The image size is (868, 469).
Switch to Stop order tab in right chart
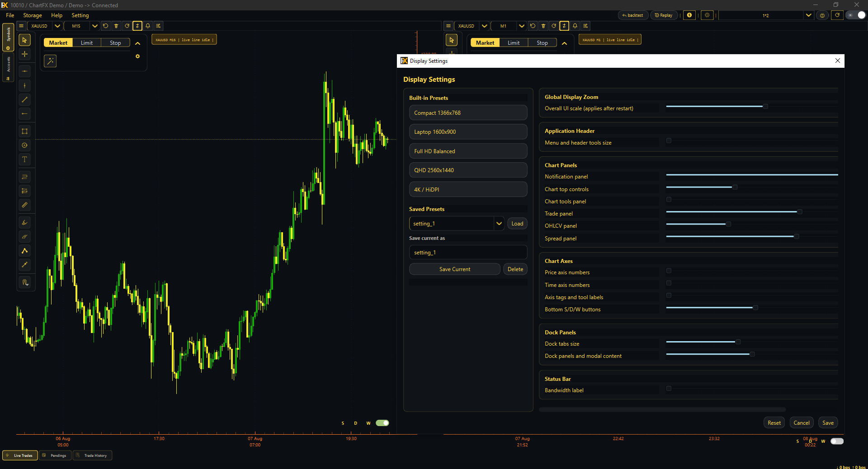tap(542, 43)
